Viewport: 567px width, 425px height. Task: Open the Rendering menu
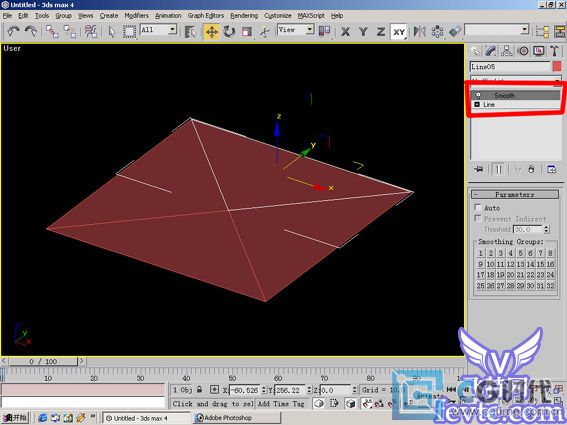coord(244,16)
